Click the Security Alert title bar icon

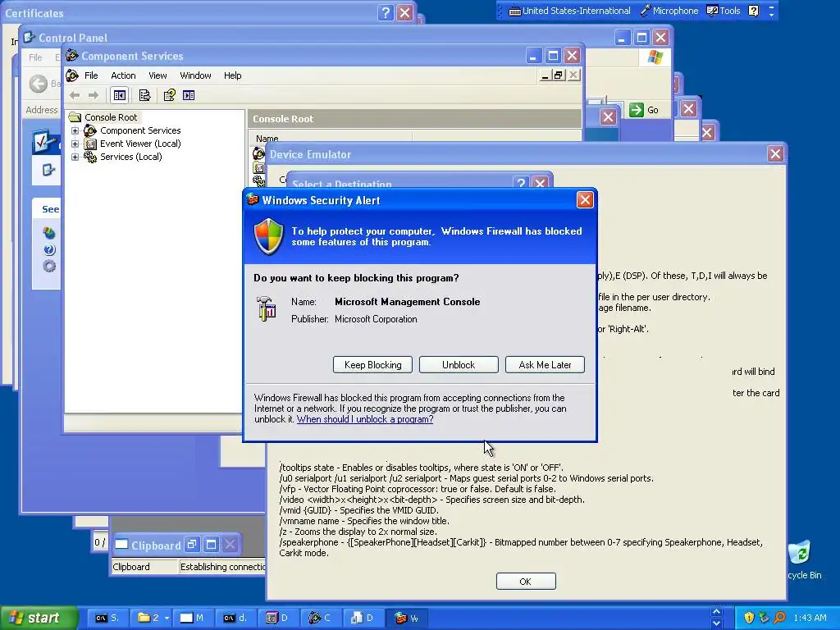coord(253,200)
